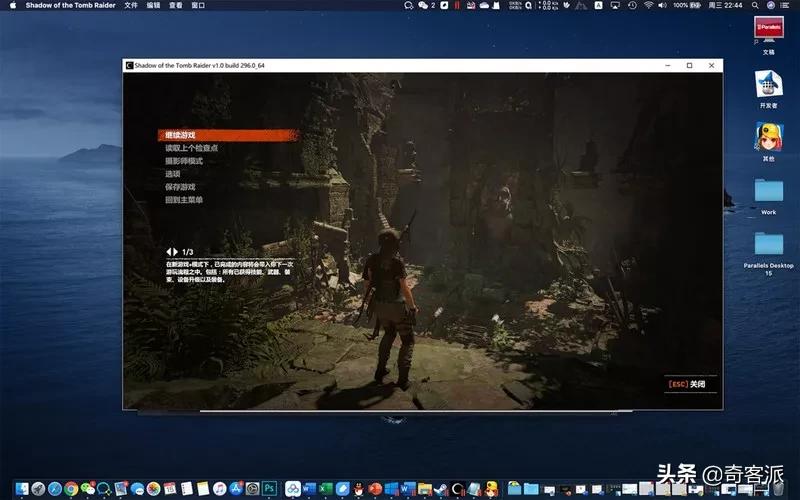Open the yellow Notes app in Dock
The width and height of the screenshot is (800, 500).
pos(203,489)
